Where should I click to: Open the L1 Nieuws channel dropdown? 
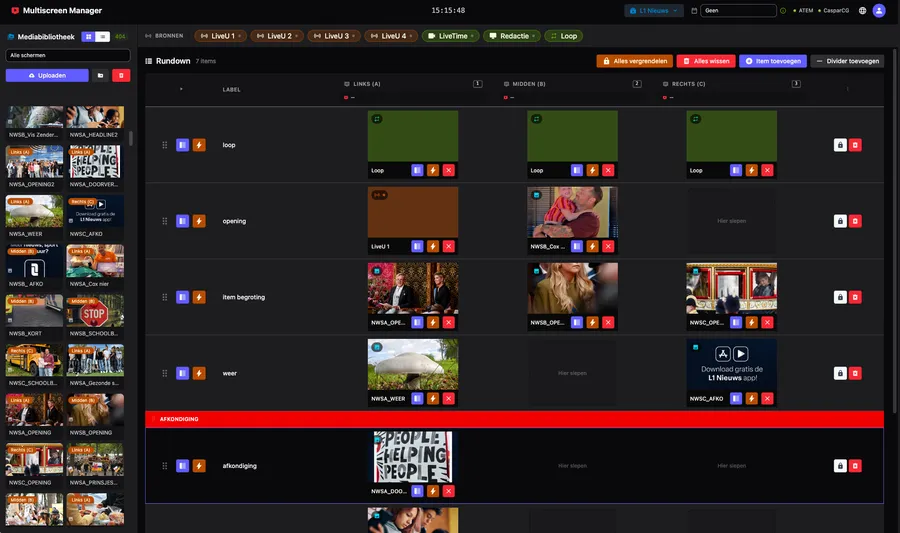pos(654,10)
